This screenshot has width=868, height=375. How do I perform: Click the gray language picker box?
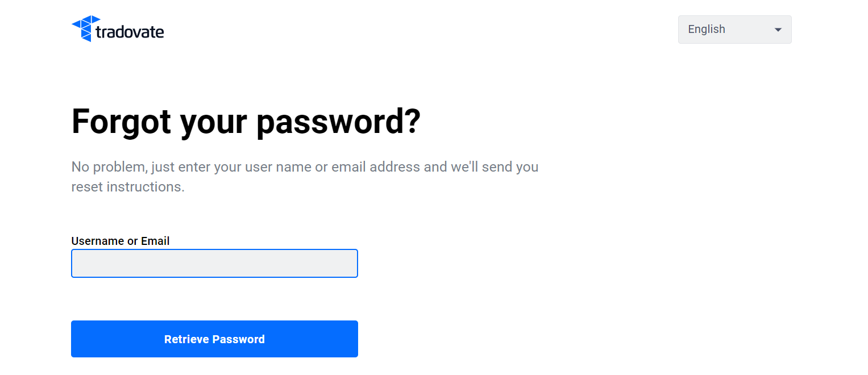734,29
